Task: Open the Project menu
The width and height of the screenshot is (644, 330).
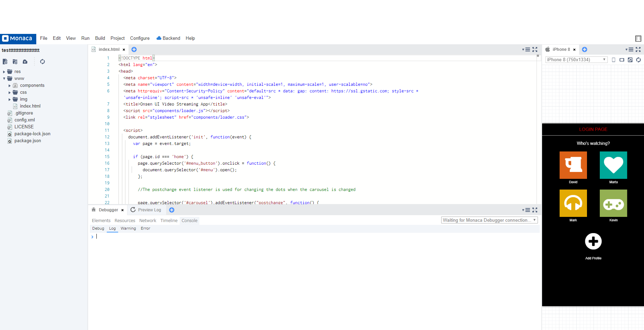Action: [117, 38]
